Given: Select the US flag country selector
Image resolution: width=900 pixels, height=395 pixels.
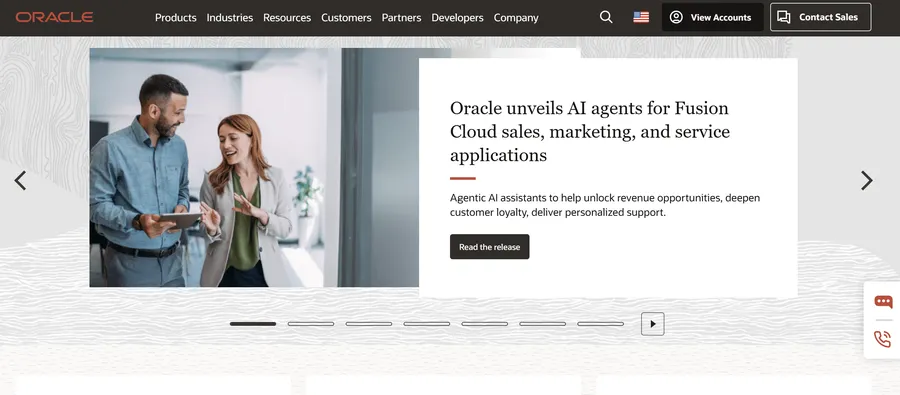Looking at the screenshot, I should [641, 17].
